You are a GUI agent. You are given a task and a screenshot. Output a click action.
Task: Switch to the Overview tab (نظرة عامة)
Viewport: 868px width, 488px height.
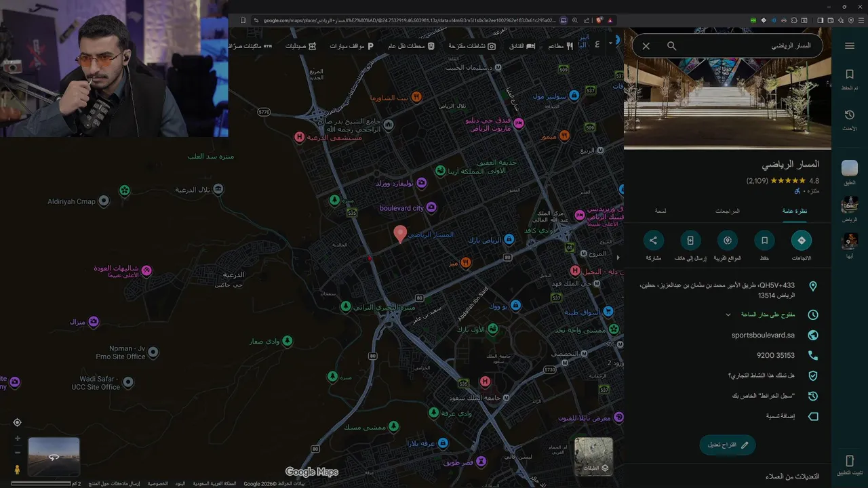click(795, 211)
